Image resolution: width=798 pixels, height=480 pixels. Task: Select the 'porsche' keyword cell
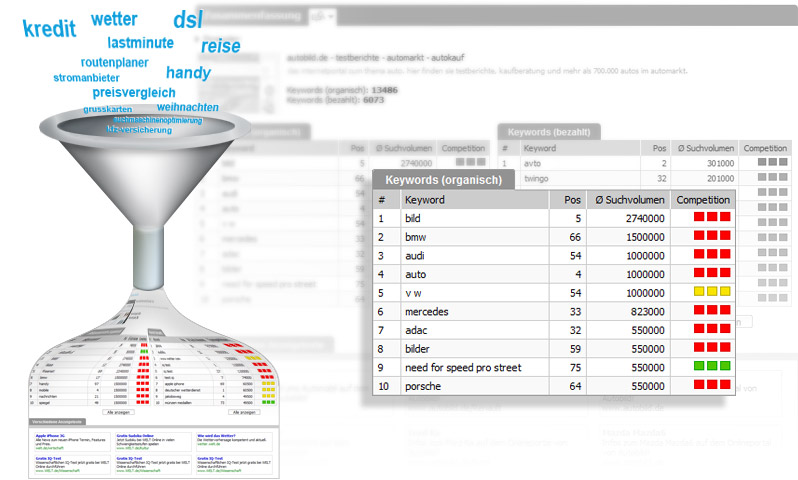423,386
